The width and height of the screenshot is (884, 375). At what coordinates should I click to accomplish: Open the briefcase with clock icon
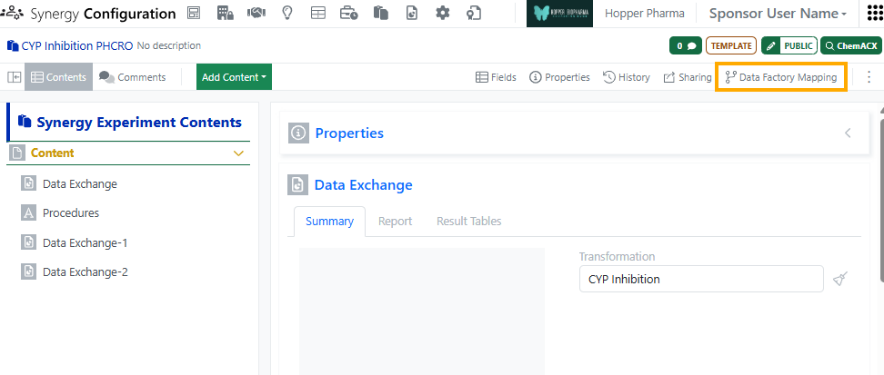[349, 13]
